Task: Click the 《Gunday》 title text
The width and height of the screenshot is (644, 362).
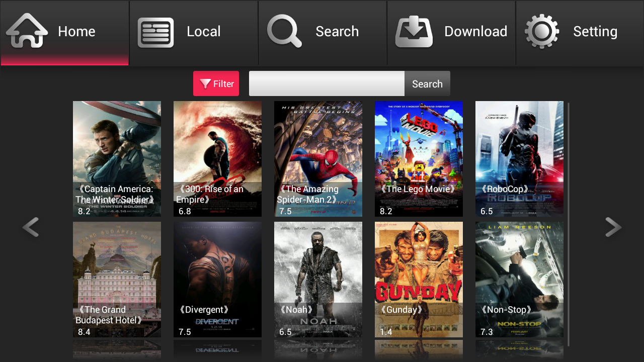Action: pyautogui.click(x=401, y=310)
